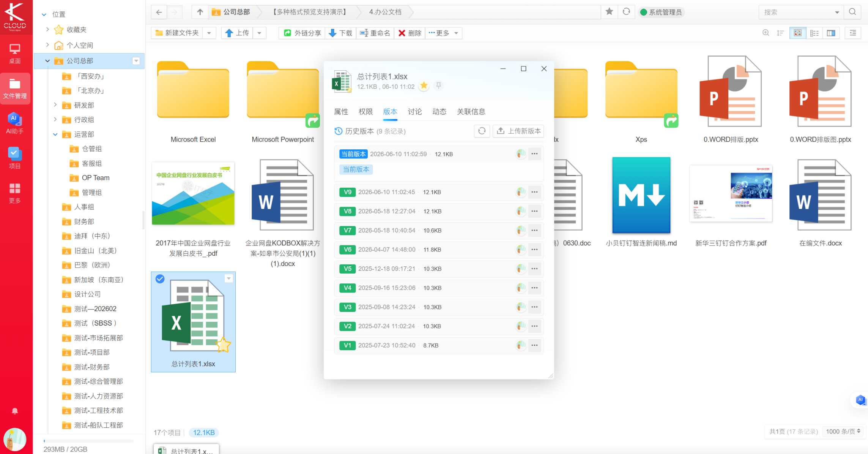Select the OP Team folder in tree
This screenshot has width=868, height=454.
click(96, 178)
